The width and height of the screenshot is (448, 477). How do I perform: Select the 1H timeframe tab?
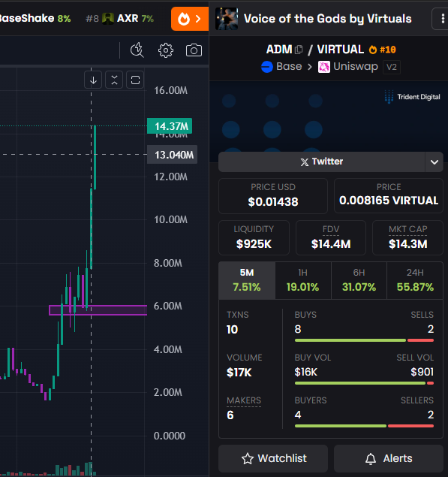303,280
